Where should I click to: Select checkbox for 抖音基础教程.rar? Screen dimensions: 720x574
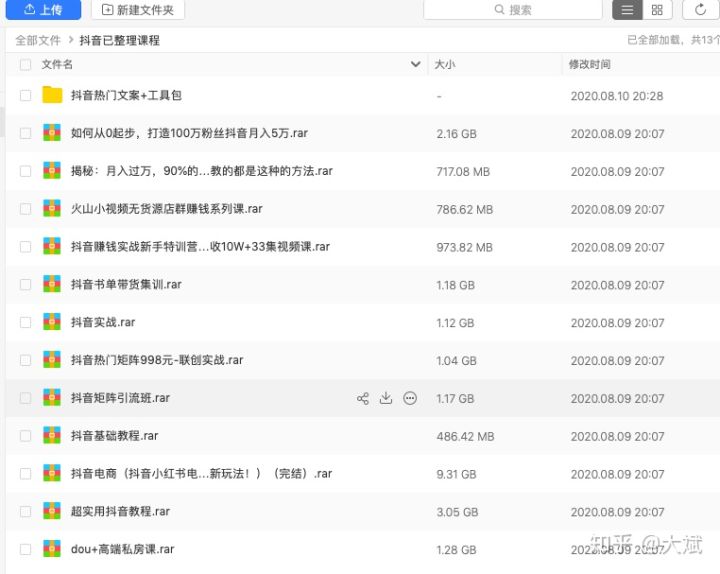(x=26, y=436)
